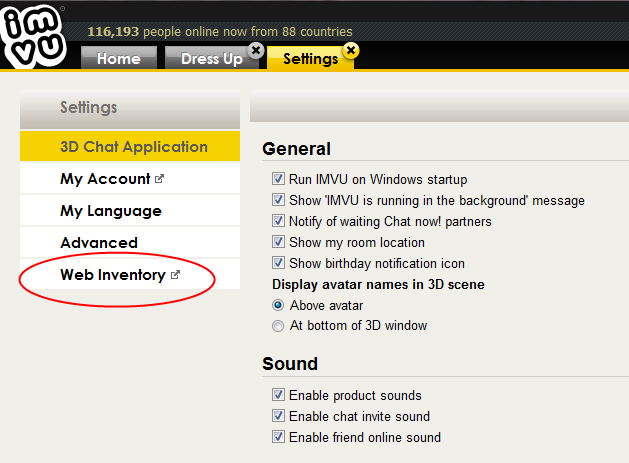Select 3D Chat Application settings section
This screenshot has width=629, height=463.
click(130, 146)
